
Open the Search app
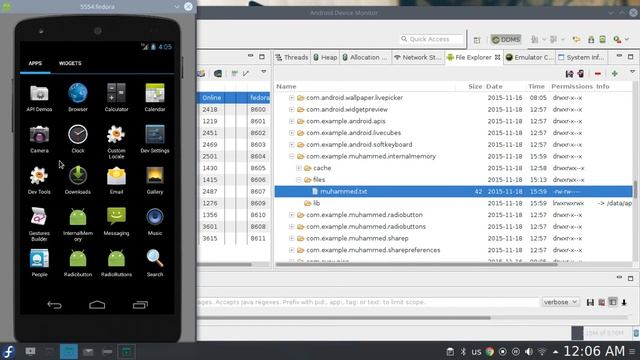pos(155,263)
